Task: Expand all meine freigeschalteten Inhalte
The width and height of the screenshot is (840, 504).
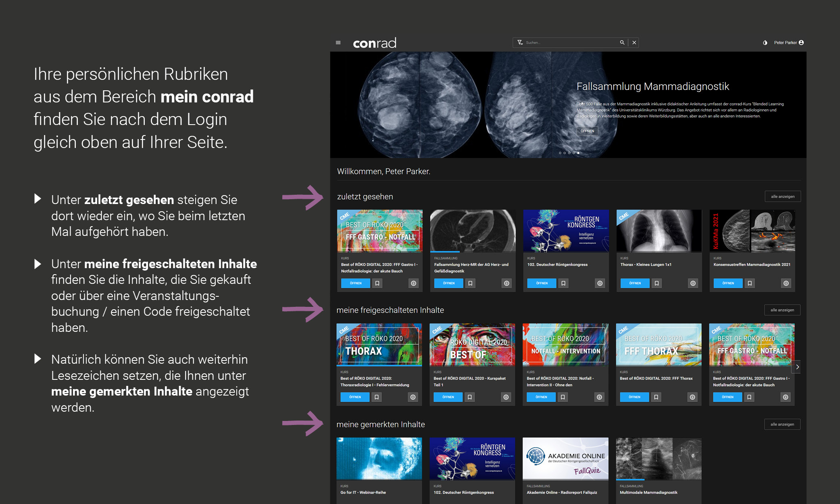Action: coord(782,310)
